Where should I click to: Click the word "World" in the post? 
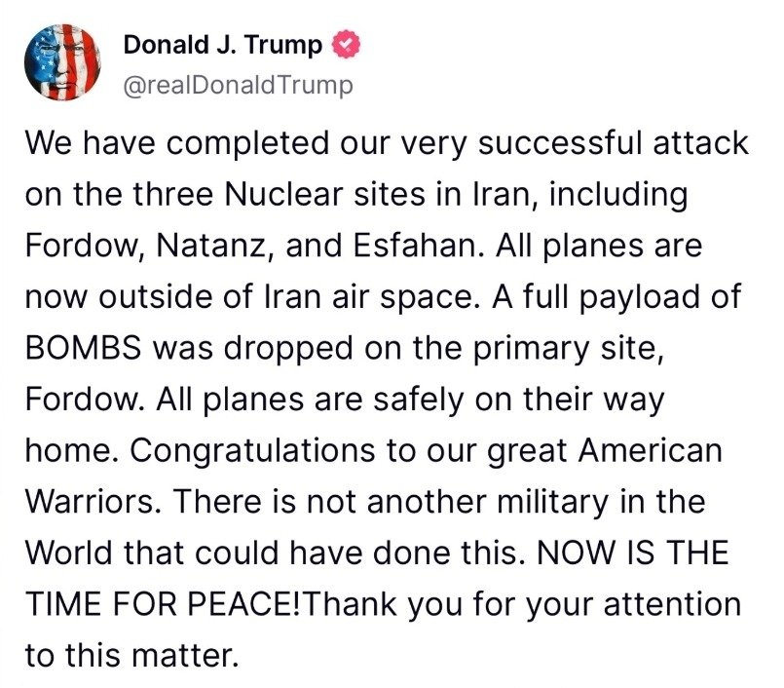pos(69,553)
